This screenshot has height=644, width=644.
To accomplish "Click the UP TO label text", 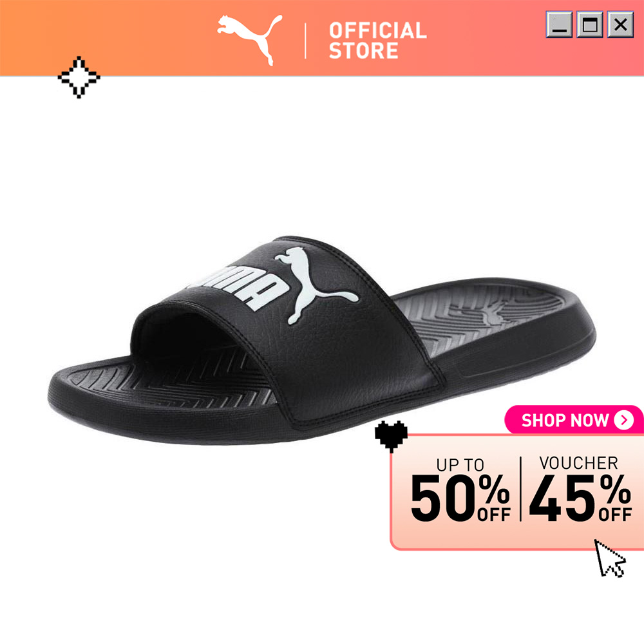I will coord(460,465).
